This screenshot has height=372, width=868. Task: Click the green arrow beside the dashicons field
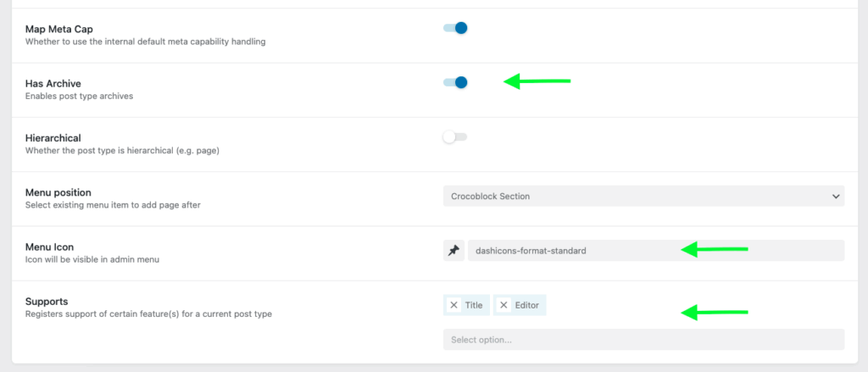715,249
